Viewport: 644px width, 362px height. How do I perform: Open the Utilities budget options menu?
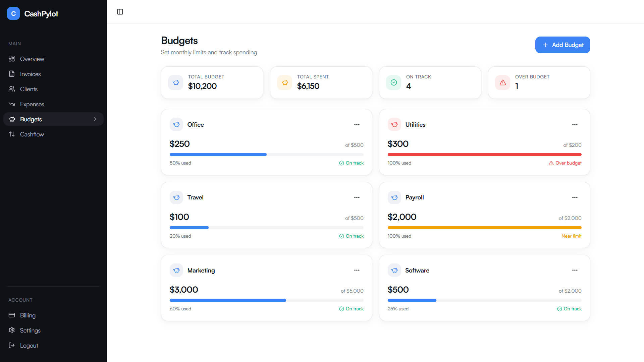(x=575, y=124)
